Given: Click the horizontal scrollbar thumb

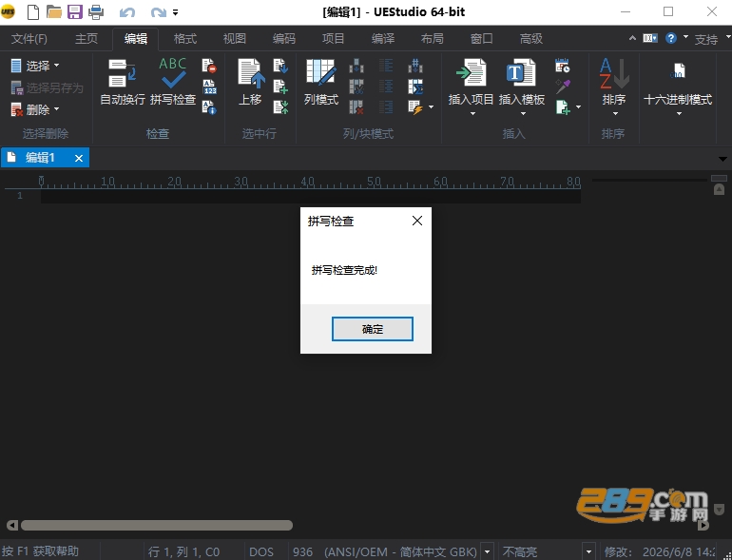Looking at the screenshot, I should (157, 526).
